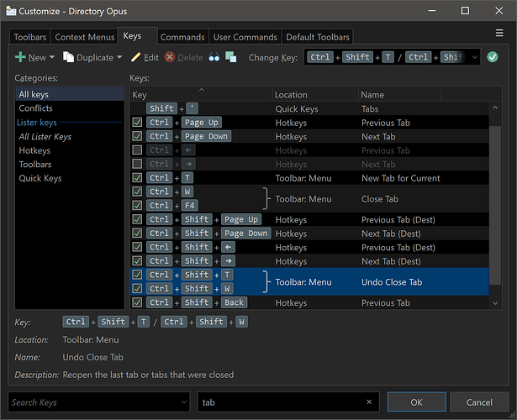
Task: Select the Tabs Quick Keys row
Action: click(x=309, y=108)
